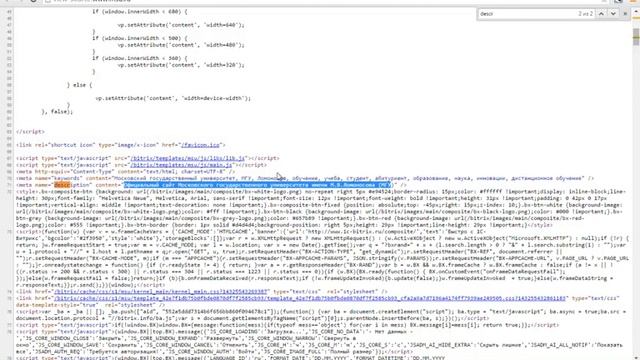
Task: Click the 'width=480' setAttribute line
Action: click(181, 45)
